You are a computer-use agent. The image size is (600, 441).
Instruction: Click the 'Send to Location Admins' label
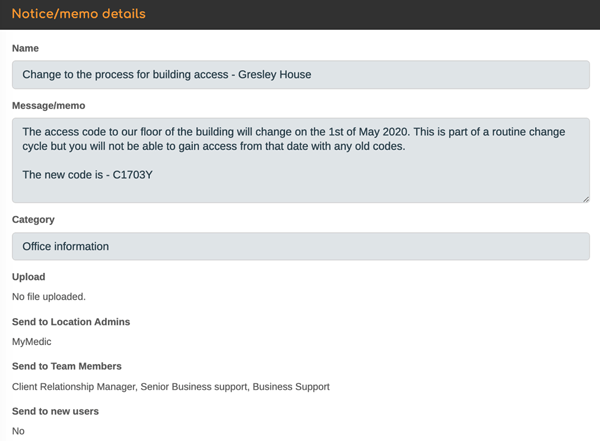[x=71, y=322]
